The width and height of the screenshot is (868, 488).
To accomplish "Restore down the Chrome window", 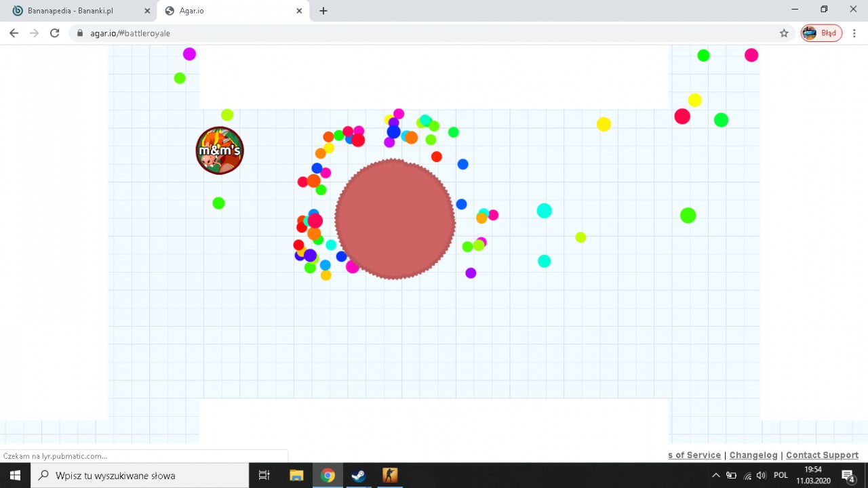I will tap(824, 9).
